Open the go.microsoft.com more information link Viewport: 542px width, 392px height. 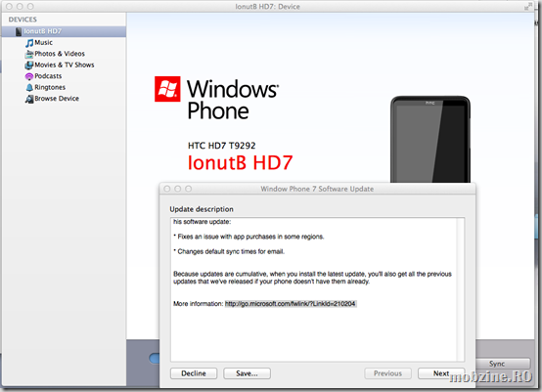tap(291, 304)
